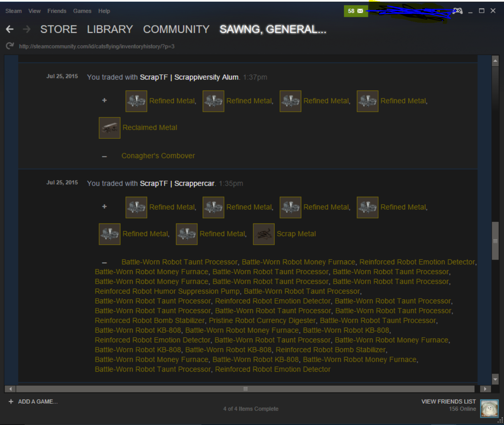
Task: Open the Friends menu
Action: (x=57, y=11)
